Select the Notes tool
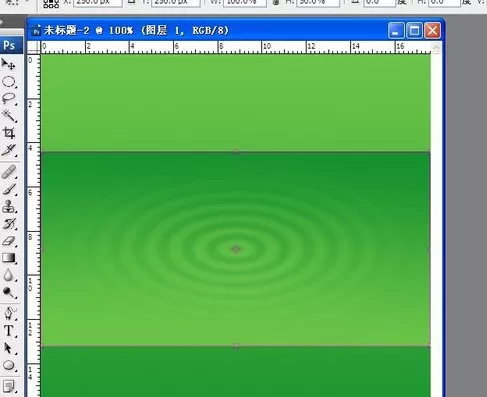 (x=9, y=386)
